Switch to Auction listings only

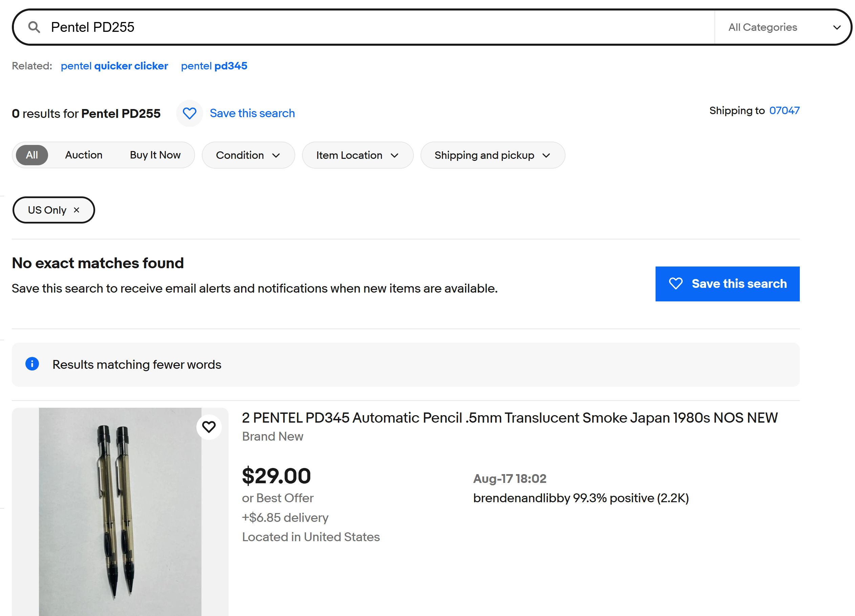click(84, 155)
